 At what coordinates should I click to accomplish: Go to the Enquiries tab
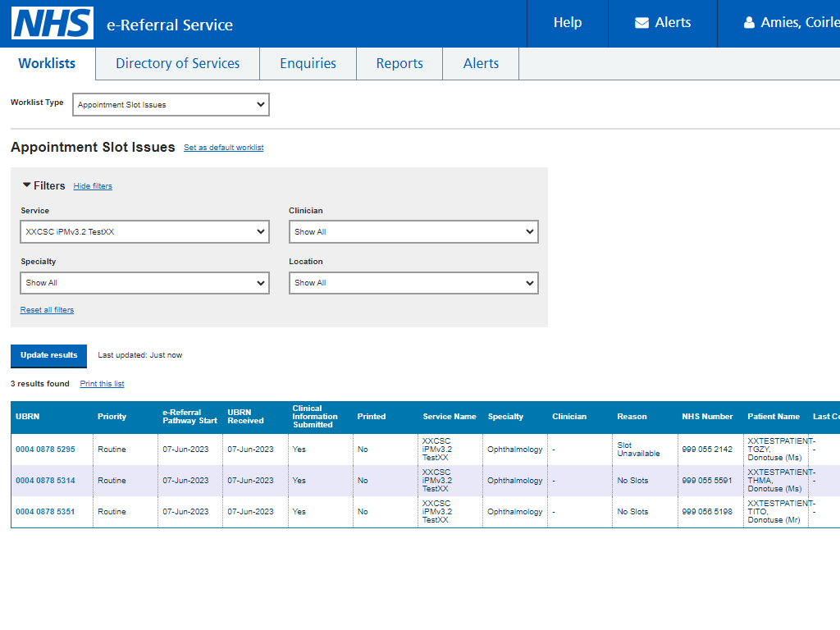[308, 63]
